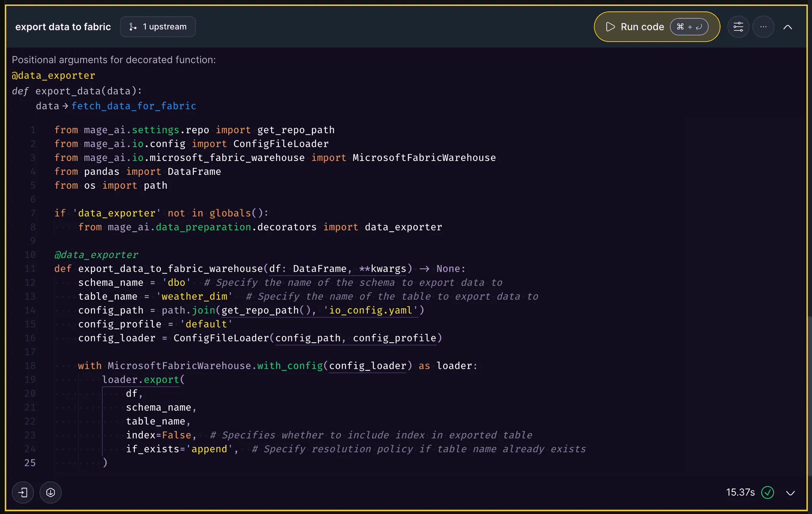Follow the fetch_data_for_fabric upstream link
This screenshot has width=812, height=514.
(134, 106)
